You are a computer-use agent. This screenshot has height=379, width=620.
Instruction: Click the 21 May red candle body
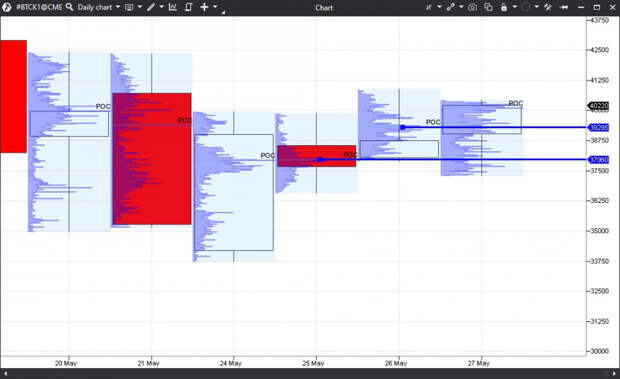[152, 159]
